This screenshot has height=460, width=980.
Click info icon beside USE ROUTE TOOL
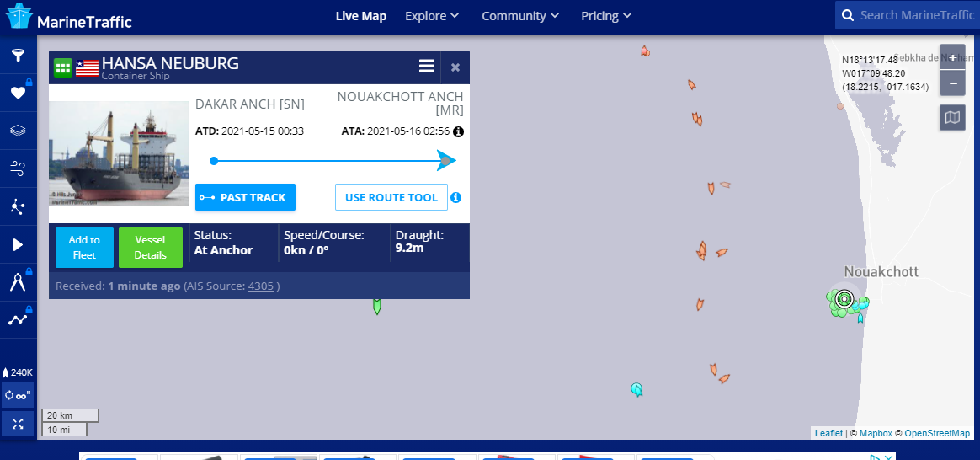click(x=455, y=197)
